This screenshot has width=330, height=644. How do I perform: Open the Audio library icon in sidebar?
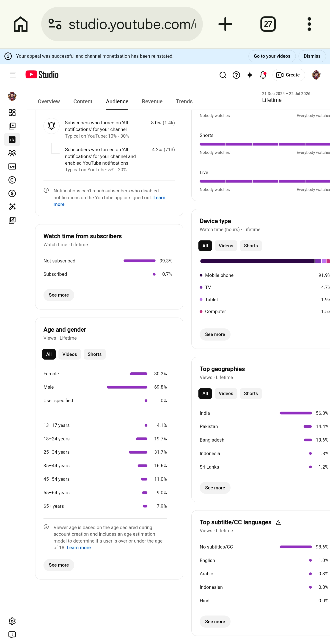pyautogui.click(x=12, y=220)
